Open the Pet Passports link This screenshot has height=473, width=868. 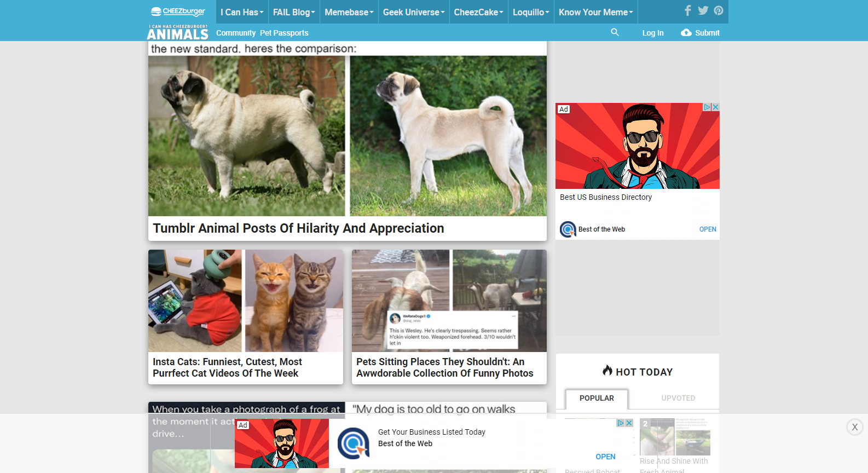[284, 33]
